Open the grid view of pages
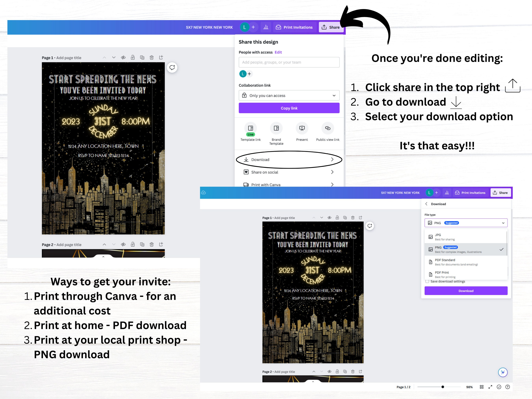The height and width of the screenshot is (399, 532). (x=482, y=387)
